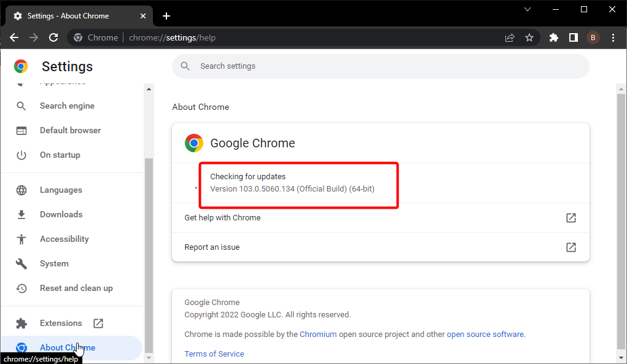627x364 pixels.
Task: Select About Chrome in sidebar
Action: tap(72, 347)
